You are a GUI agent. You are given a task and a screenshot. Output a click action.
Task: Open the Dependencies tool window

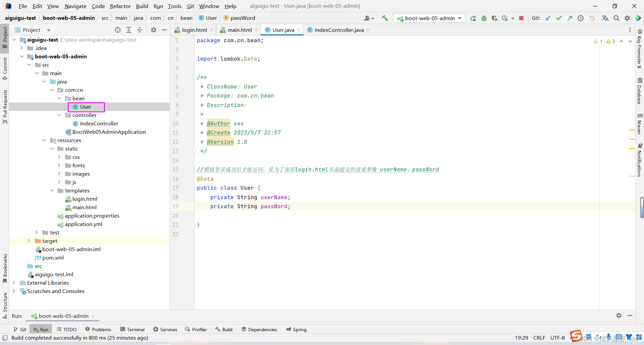click(259, 329)
